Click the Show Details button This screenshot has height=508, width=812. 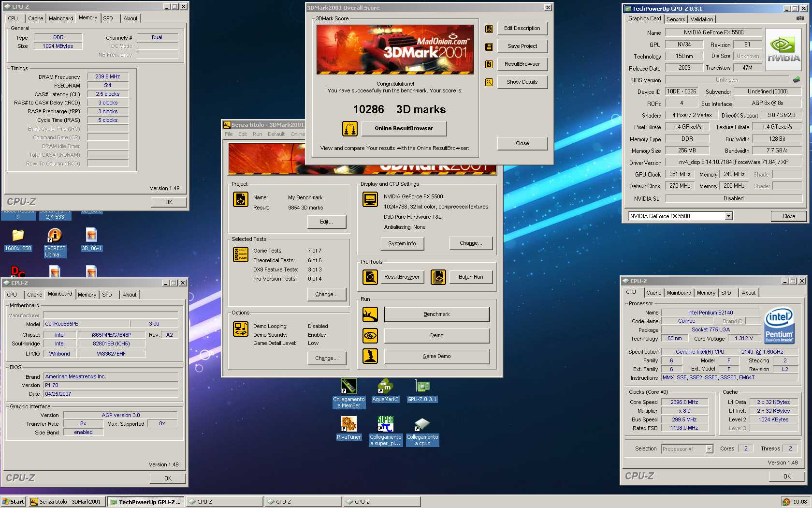[522, 82]
